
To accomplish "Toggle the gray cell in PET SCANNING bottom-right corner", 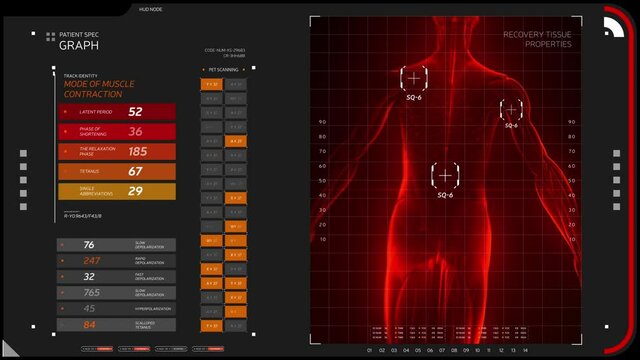I will [236, 326].
